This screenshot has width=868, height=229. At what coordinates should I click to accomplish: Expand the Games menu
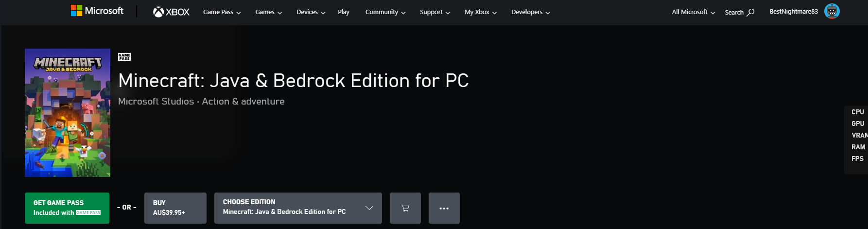click(x=269, y=12)
